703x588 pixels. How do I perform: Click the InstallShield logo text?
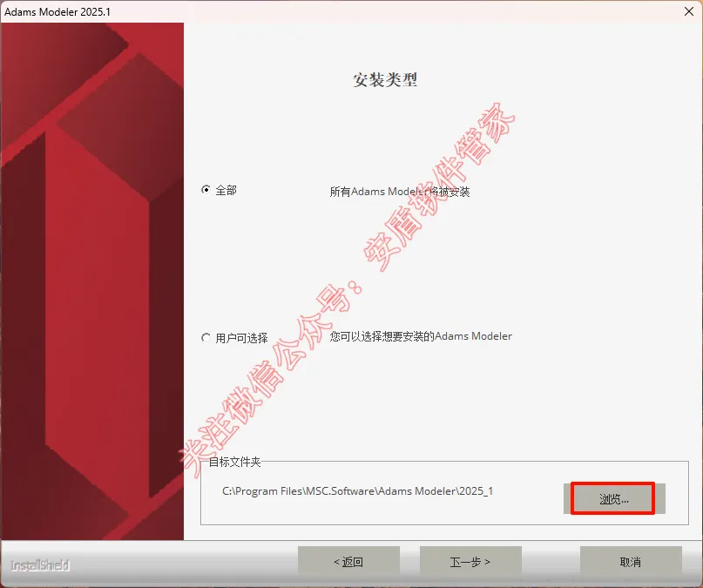click(40, 565)
